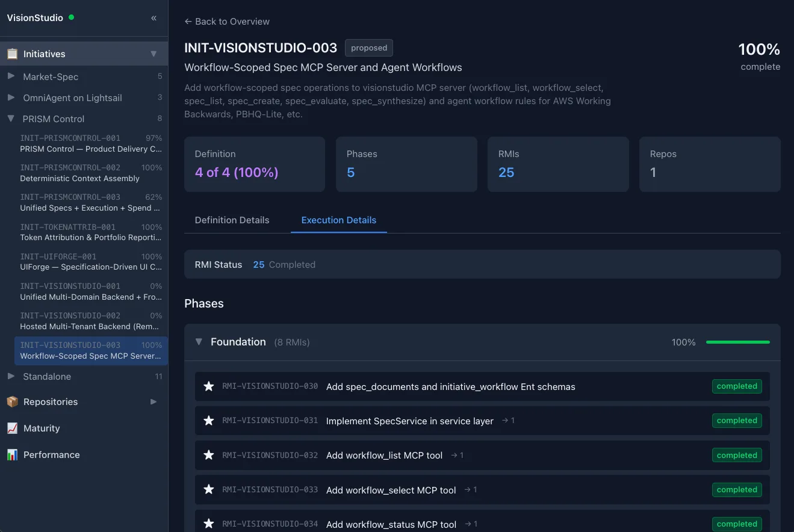Expand the Market-Spec tree group
The width and height of the screenshot is (794, 532).
click(11, 76)
